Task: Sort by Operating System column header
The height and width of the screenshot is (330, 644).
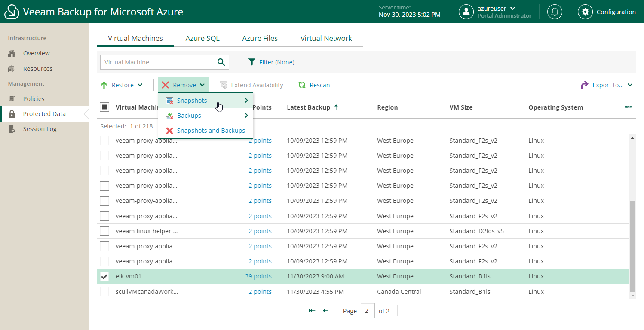Action: coord(556,107)
